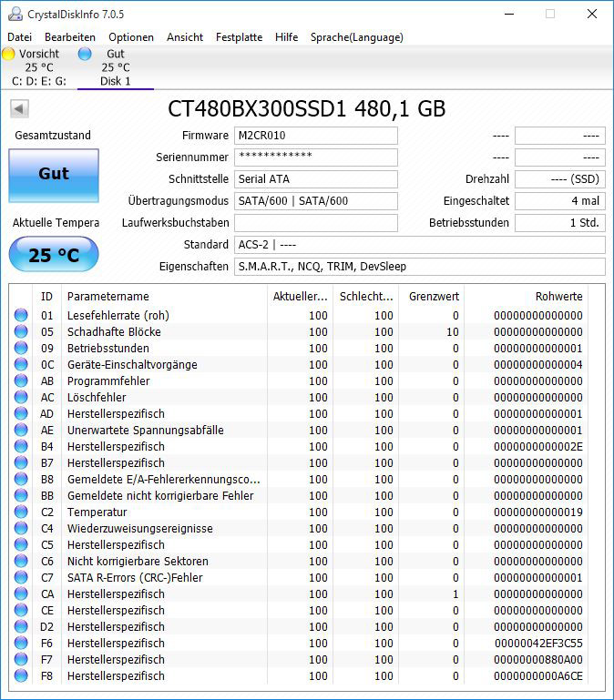Click the ID column header
The image size is (614, 700).
pyautogui.click(x=47, y=297)
